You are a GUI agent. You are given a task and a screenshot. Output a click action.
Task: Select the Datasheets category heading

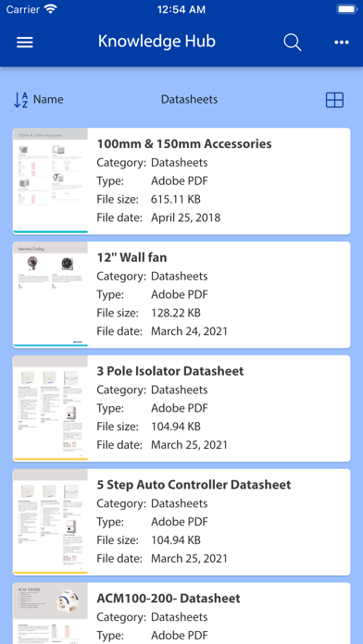[189, 99]
